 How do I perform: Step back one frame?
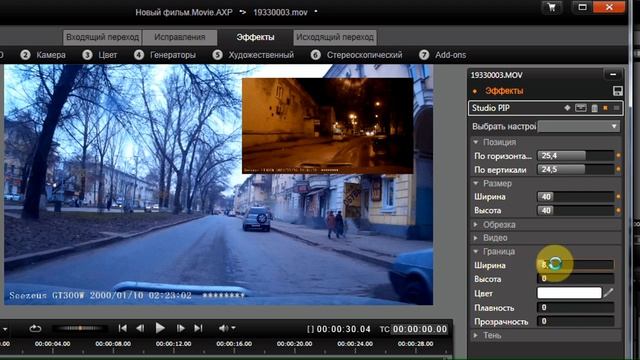140,328
